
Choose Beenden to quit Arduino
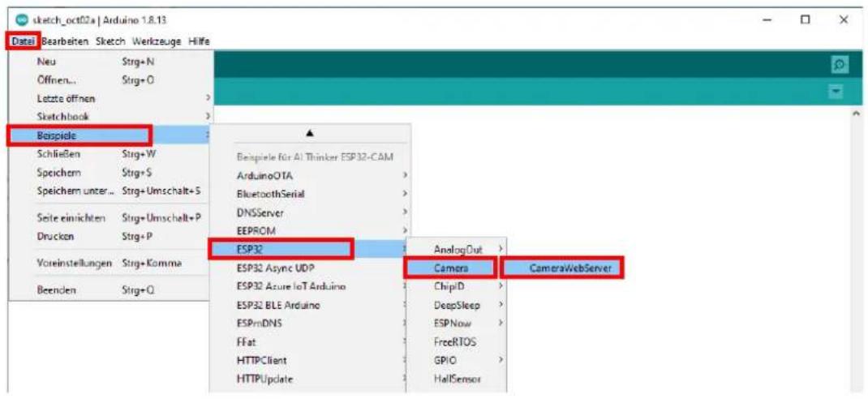click(110, 290)
